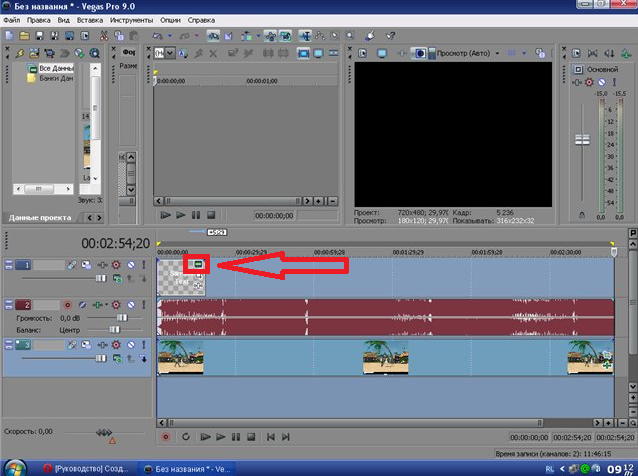Mute audio track 2
The image size is (638, 476).
coord(131,305)
